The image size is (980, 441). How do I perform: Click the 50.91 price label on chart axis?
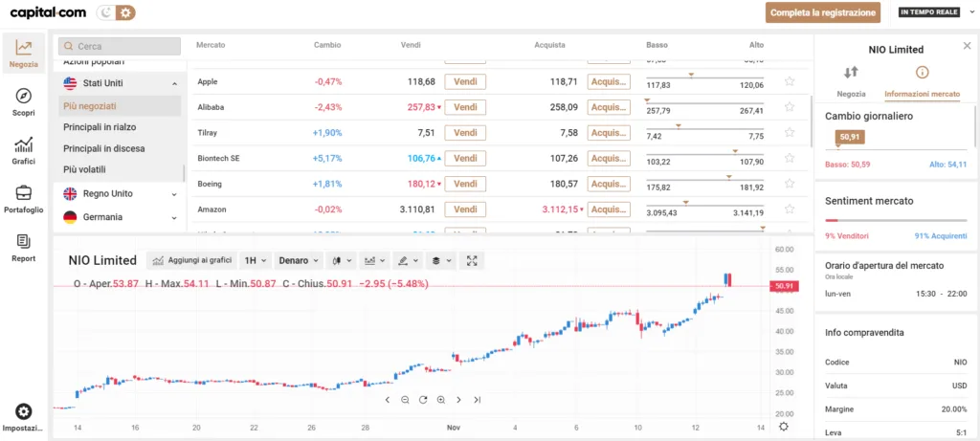click(785, 286)
